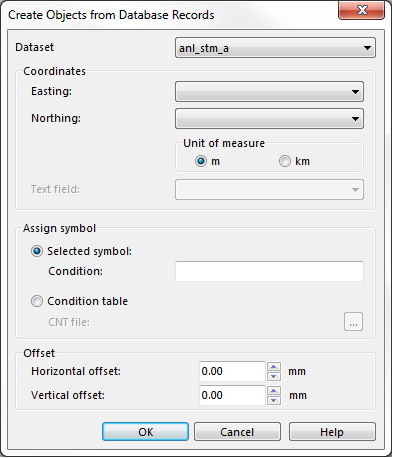Increase Horizontal offset with up arrow
This screenshot has height=458, width=393.
coord(274,367)
